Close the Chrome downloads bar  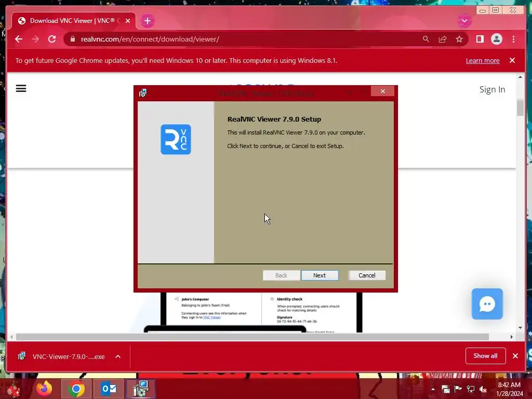pos(515,355)
